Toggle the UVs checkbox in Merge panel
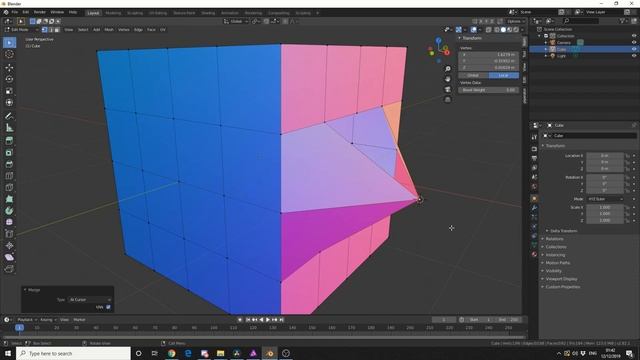Screen dimensions: 640x360 coord(108,307)
